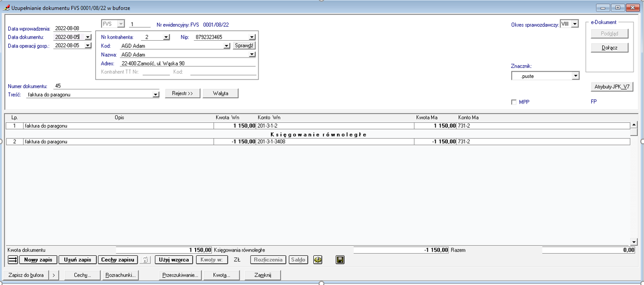The image size is (644, 285).
Task: Click the Opis column header
Action: click(x=119, y=118)
